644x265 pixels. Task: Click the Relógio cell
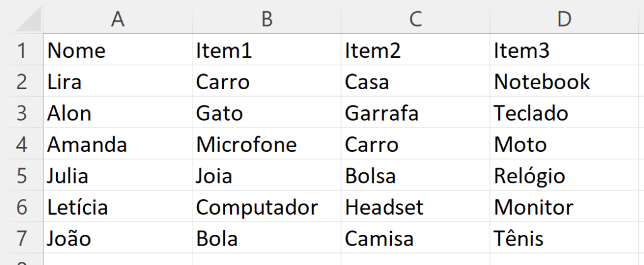[564, 175]
